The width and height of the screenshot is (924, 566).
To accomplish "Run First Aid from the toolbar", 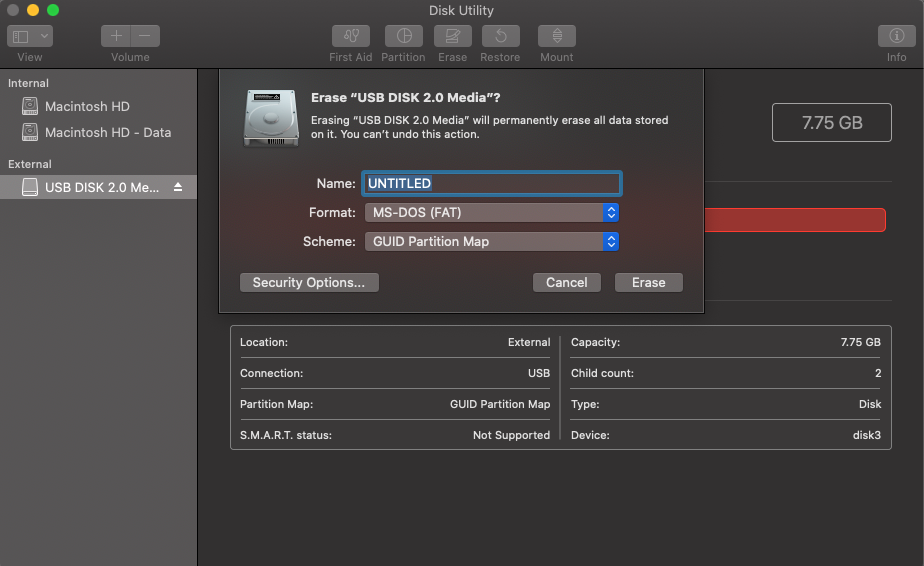I will (351, 36).
